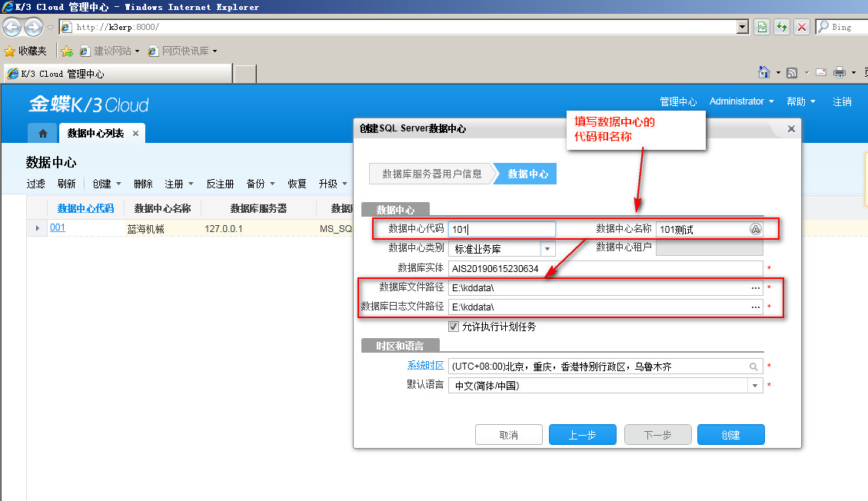Viewport: 868px width, 501px height.
Task: Click 恢复 in the toolbar
Action: [x=297, y=184]
